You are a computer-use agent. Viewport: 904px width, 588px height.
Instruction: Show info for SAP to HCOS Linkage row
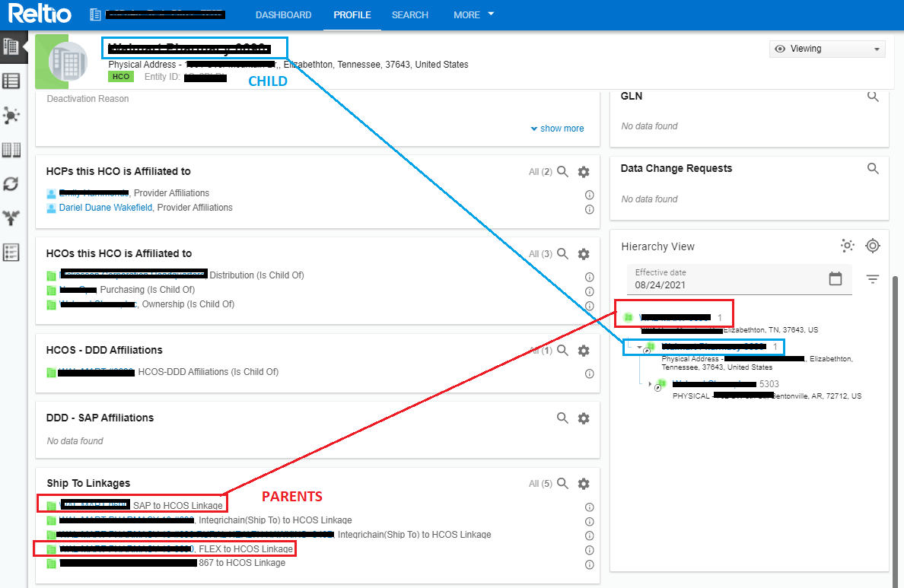coord(589,507)
